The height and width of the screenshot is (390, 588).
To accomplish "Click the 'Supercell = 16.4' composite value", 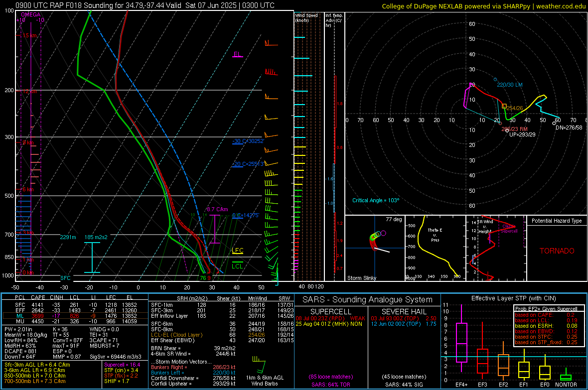I will [122, 365].
